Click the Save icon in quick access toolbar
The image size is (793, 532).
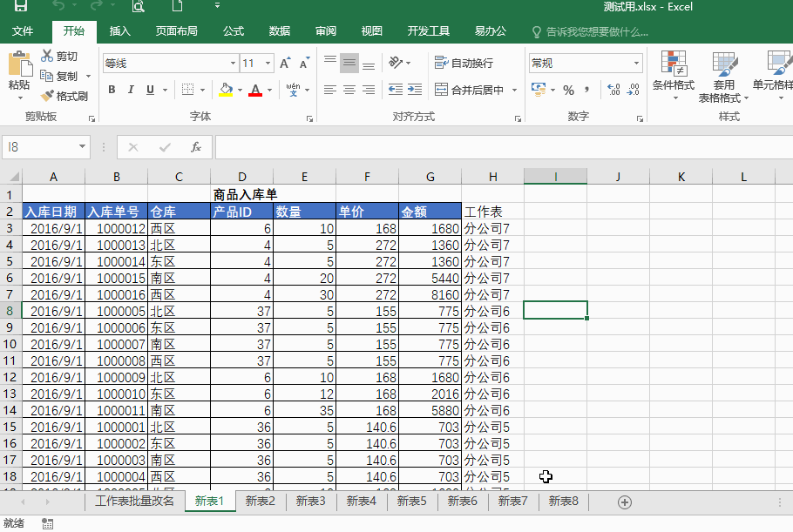coord(20,6)
